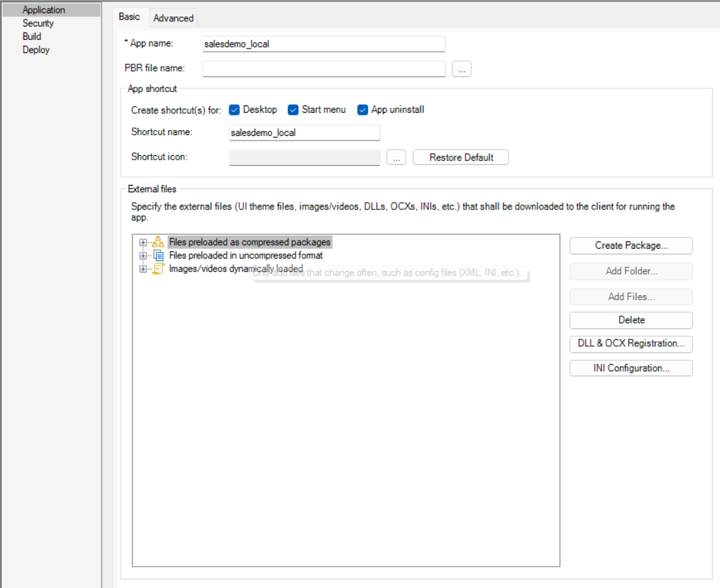Expand Images/videos dynamically loaded node
Viewport: 720px width, 588px height.
pos(143,268)
